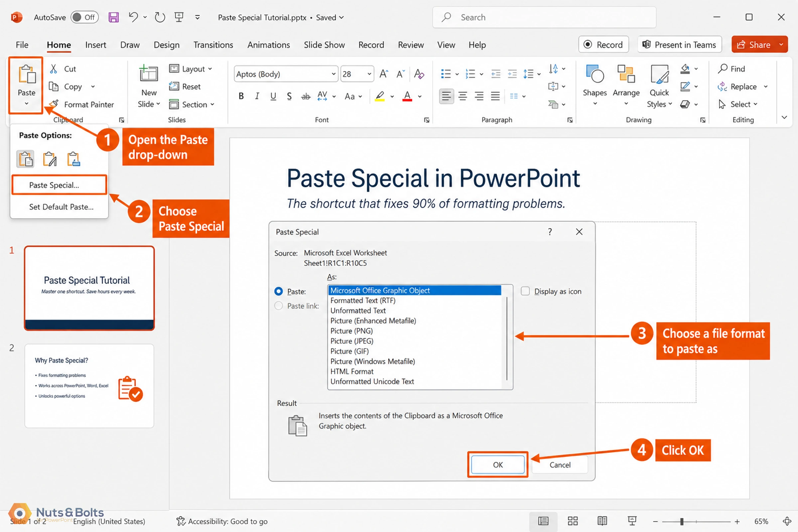Viewport: 798px width, 532px height.
Task: Click Present in Teams button
Action: (x=680, y=45)
